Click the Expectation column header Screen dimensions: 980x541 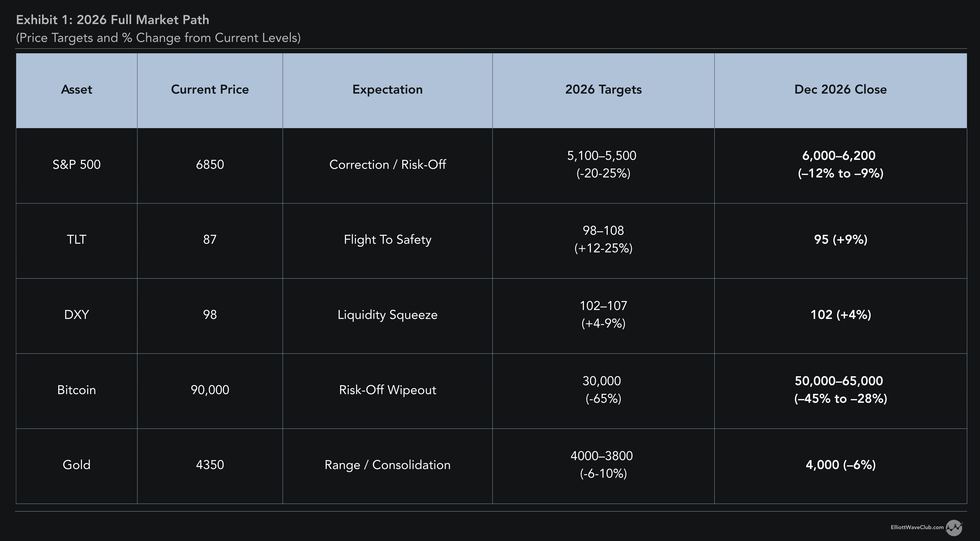[387, 90]
